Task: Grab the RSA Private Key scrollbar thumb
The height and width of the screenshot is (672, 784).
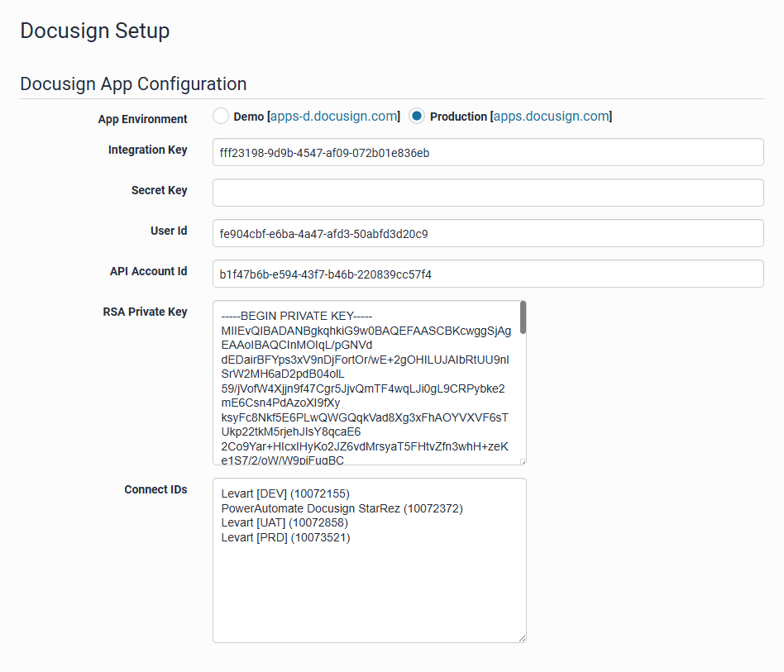Action: (x=523, y=317)
